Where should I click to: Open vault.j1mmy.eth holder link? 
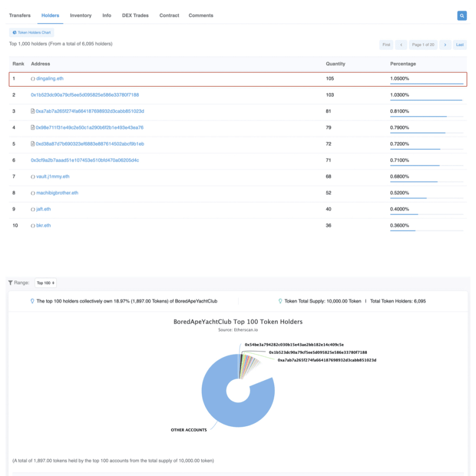tap(53, 177)
